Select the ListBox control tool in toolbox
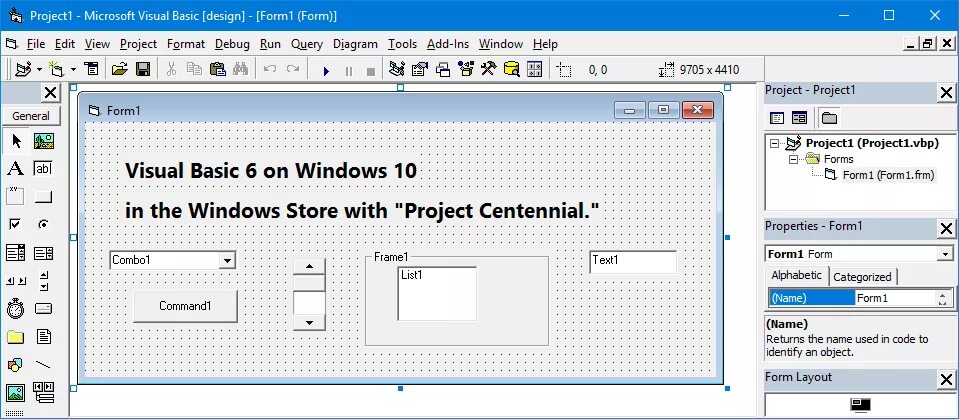959x419 pixels. [x=43, y=252]
